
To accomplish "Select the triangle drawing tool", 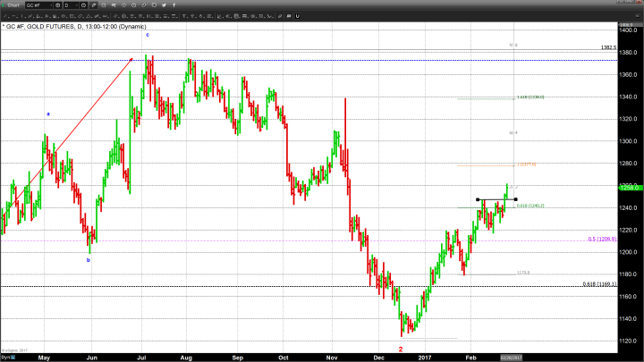I will point(89,16).
